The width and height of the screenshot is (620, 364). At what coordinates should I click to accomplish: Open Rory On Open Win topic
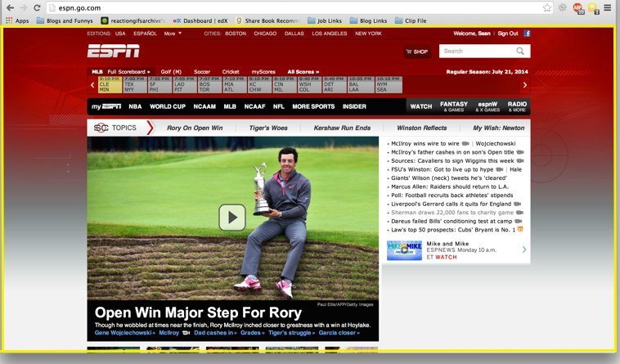point(195,128)
